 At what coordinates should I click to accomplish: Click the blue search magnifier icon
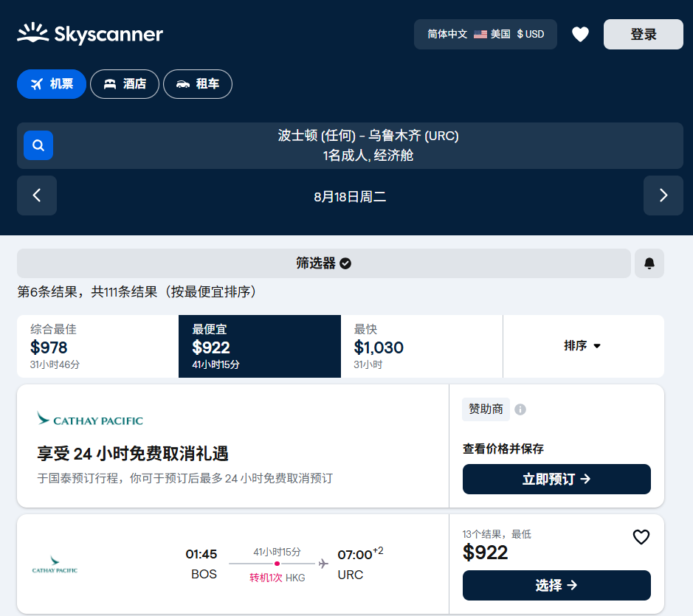tap(38, 145)
